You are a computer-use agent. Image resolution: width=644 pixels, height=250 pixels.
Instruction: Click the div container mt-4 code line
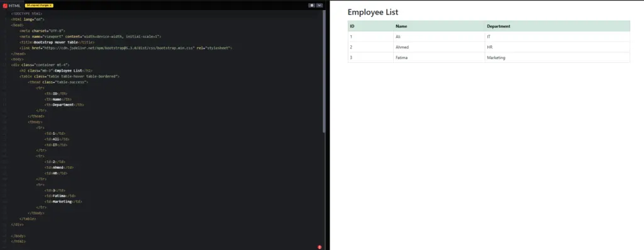coord(40,65)
